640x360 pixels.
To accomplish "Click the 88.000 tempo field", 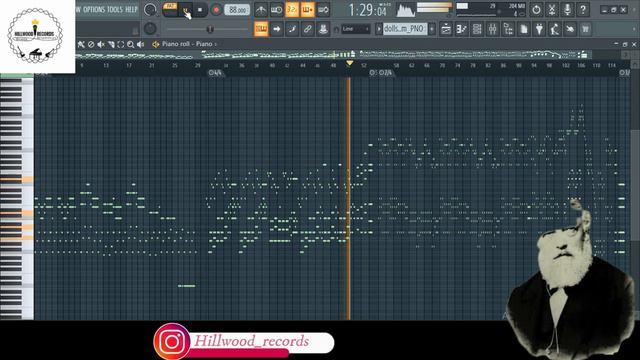I will tap(237, 10).
